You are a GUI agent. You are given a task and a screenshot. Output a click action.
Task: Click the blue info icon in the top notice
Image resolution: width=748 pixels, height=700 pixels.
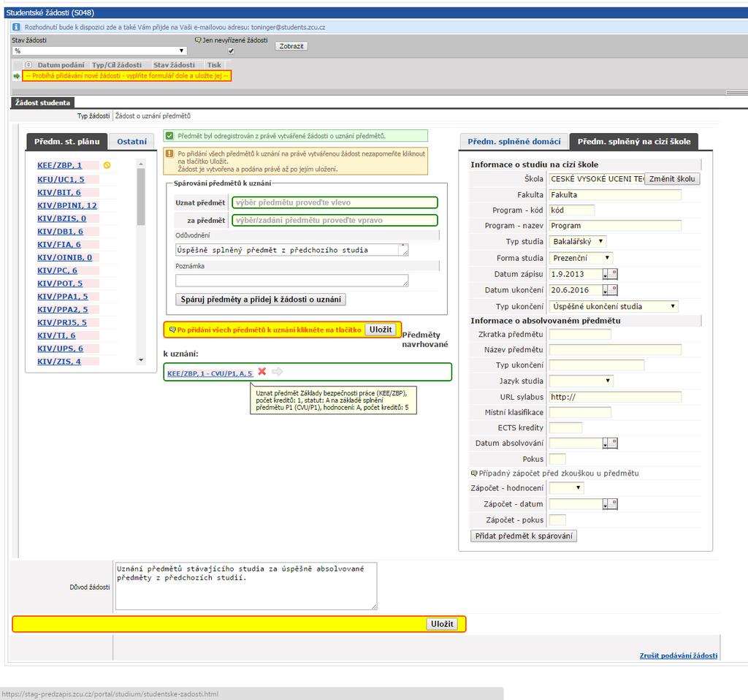click(x=16, y=27)
